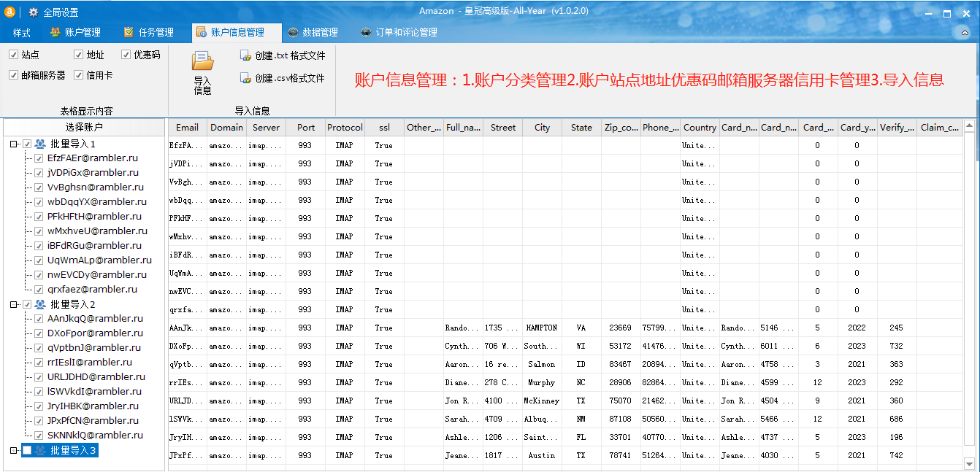The height and width of the screenshot is (472, 980).
Task: Click the 导入信息 import folder icon
Action: (202, 61)
